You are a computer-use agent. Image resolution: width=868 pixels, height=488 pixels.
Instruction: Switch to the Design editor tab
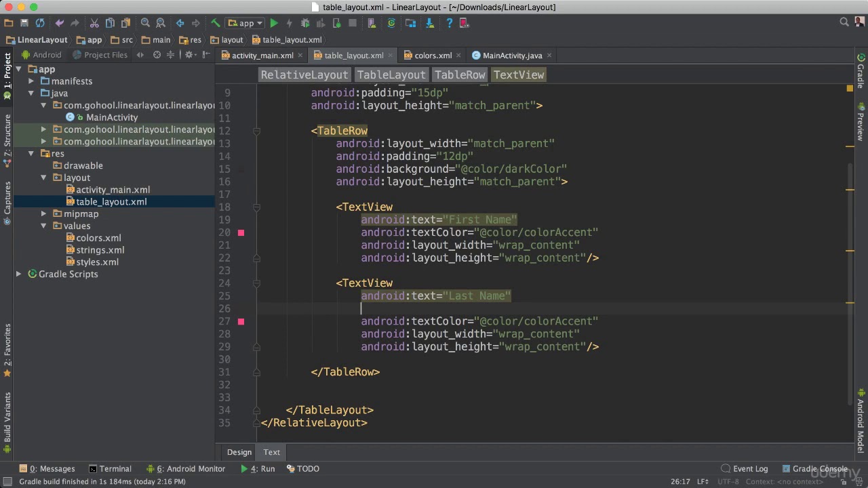pos(239,452)
